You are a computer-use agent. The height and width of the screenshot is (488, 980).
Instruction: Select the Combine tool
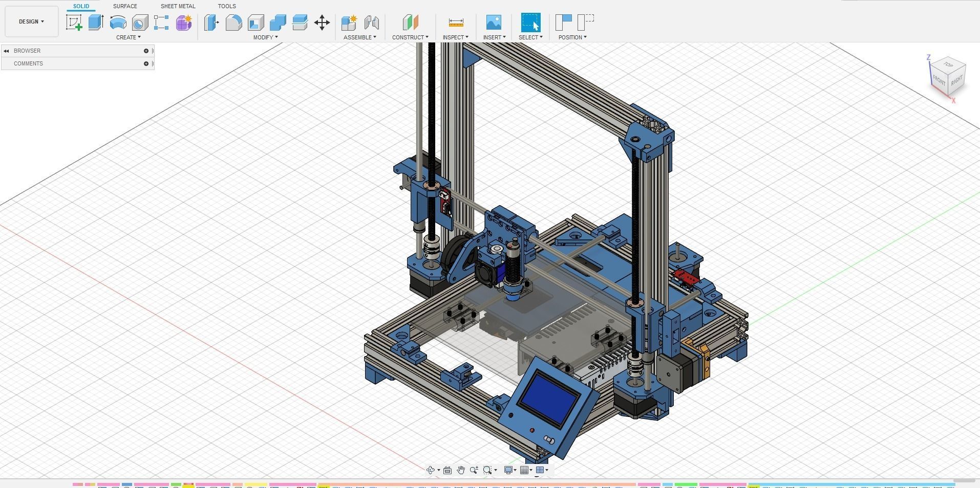pyautogui.click(x=278, y=23)
